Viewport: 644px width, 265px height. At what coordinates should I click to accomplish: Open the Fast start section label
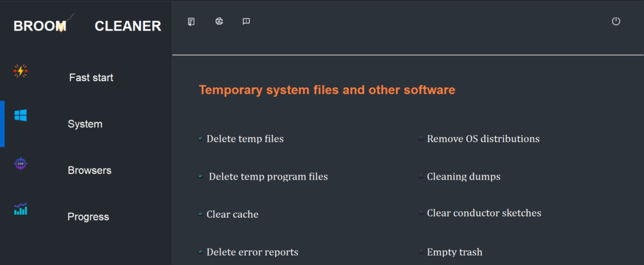click(x=91, y=78)
